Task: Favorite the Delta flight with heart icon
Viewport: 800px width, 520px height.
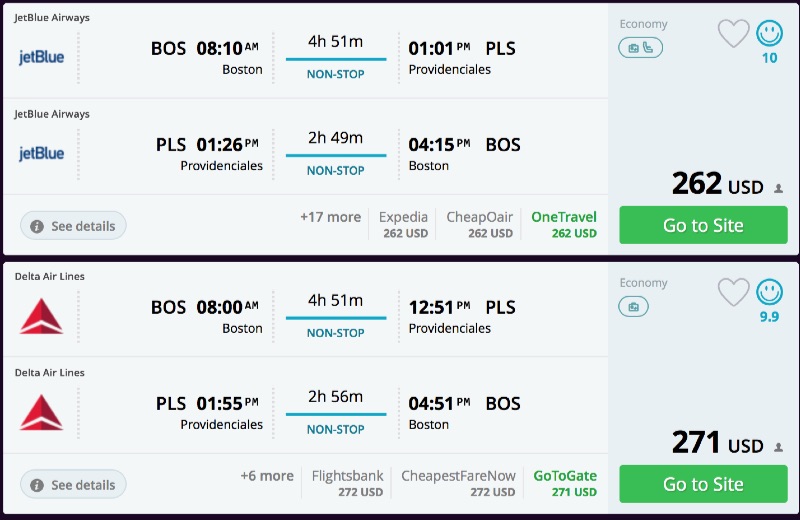Action: [733, 292]
